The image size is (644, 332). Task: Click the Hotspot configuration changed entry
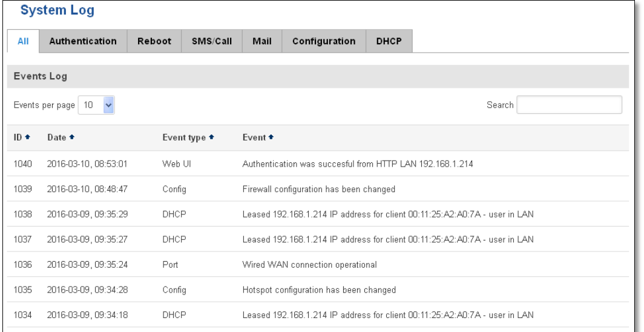(x=318, y=290)
